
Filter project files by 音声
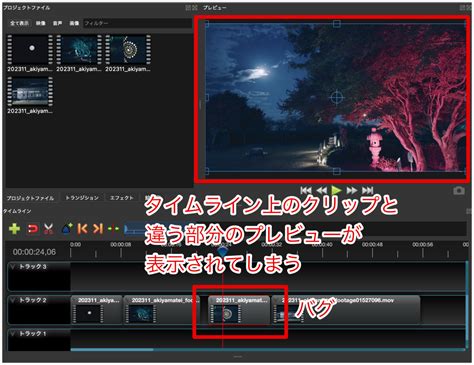click(x=57, y=23)
